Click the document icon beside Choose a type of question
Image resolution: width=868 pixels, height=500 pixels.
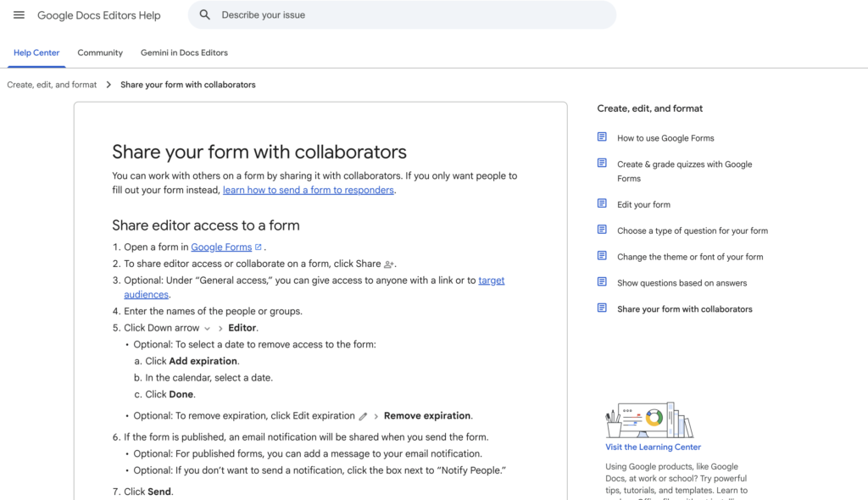tap(602, 230)
